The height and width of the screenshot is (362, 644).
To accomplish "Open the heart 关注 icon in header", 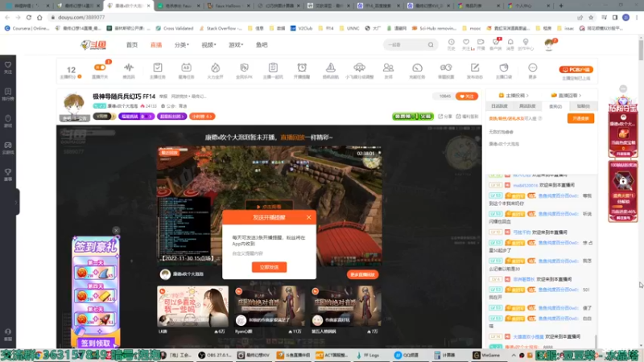I will (466, 43).
